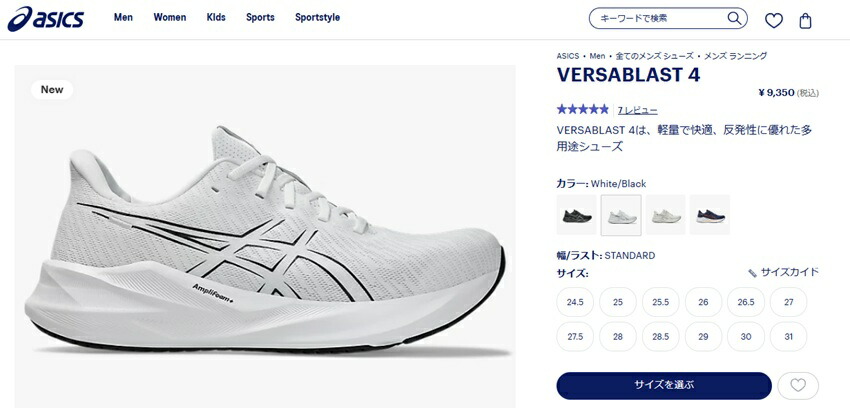Open the Women menu
Screen dimensions: 850x408
[x=170, y=17]
